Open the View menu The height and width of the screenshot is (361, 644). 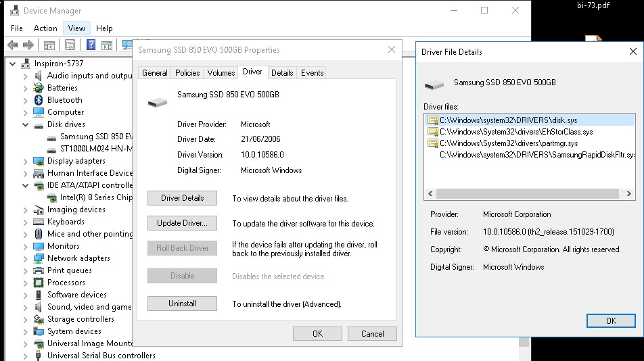pyautogui.click(x=76, y=28)
